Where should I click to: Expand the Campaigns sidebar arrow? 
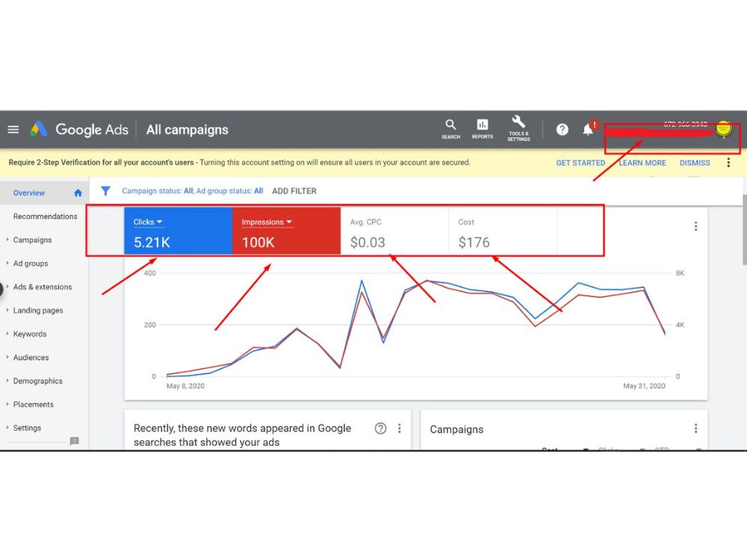pyautogui.click(x=7, y=240)
